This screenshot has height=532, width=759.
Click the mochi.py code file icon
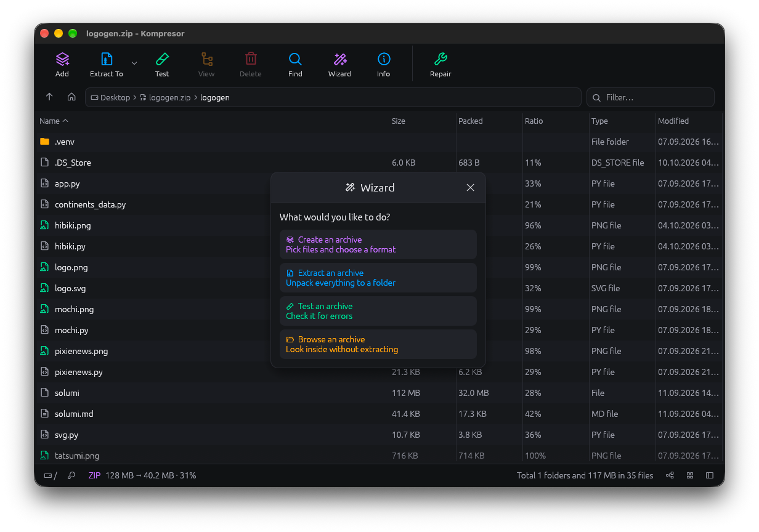point(44,330)
